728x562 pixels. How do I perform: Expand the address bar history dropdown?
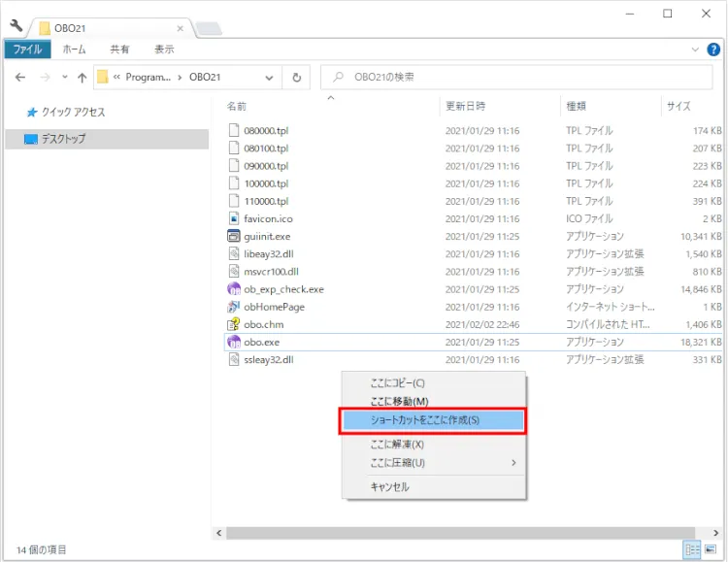coord(269,78)
